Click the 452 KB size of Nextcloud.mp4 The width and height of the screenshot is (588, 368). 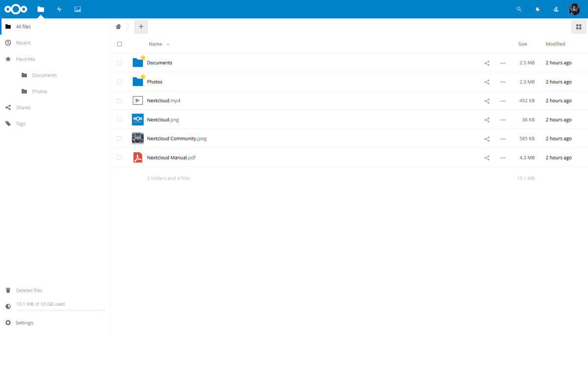click(527, 101)
